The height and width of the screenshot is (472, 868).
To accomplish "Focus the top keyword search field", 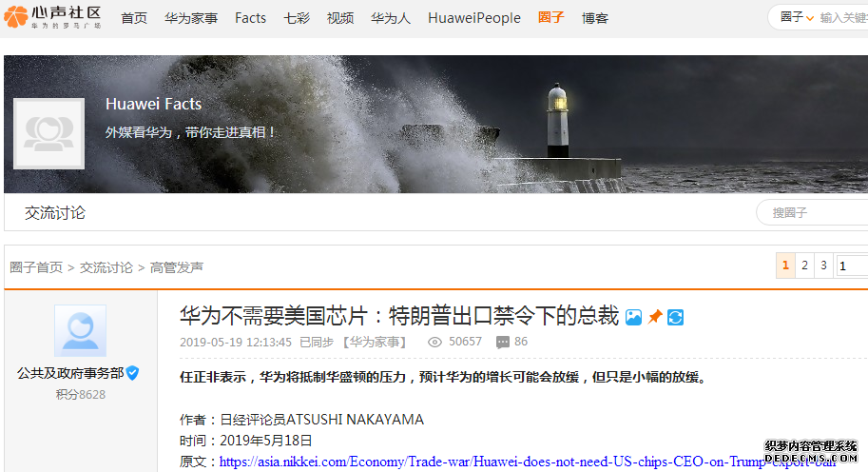I will tap(843, 18).
